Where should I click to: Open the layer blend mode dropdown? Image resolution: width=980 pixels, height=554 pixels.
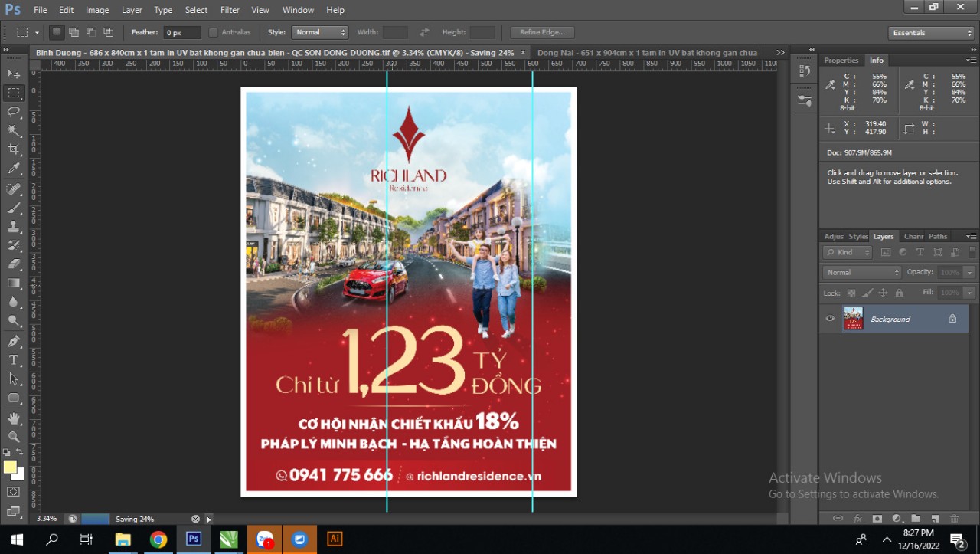[862, 272]
